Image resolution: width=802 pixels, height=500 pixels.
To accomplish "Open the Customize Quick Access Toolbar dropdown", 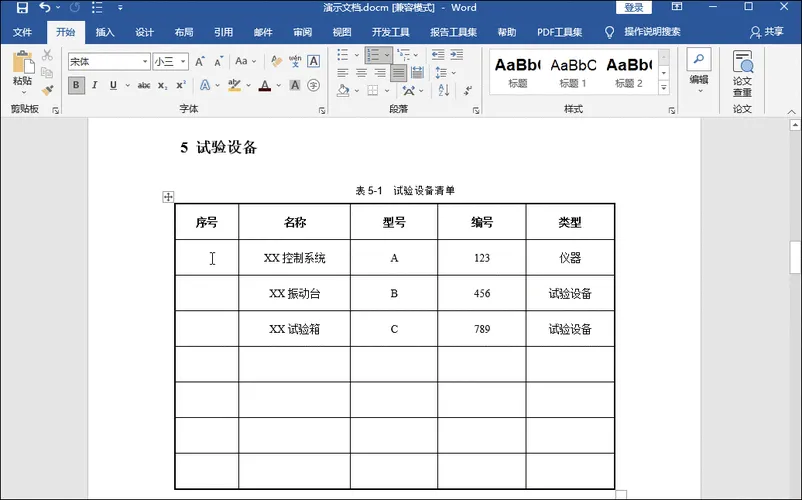I will 120,8.
